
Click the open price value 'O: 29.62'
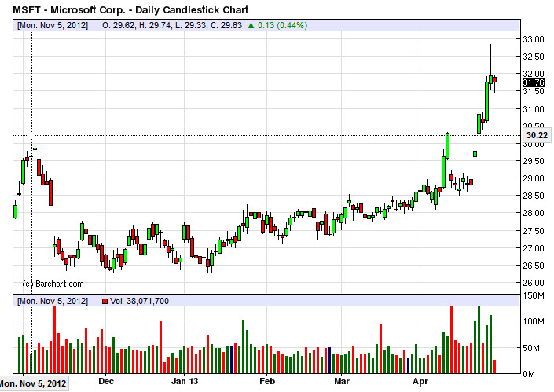pos(118,25)
